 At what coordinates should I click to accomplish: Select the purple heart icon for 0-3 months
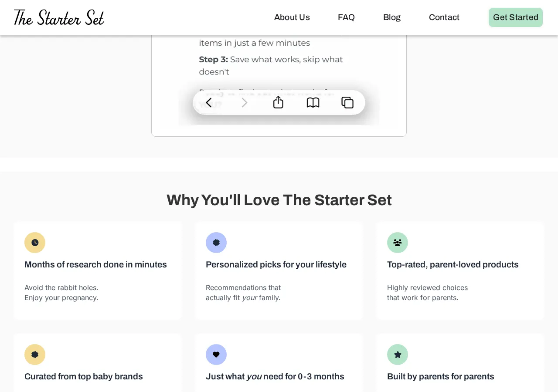216,355
